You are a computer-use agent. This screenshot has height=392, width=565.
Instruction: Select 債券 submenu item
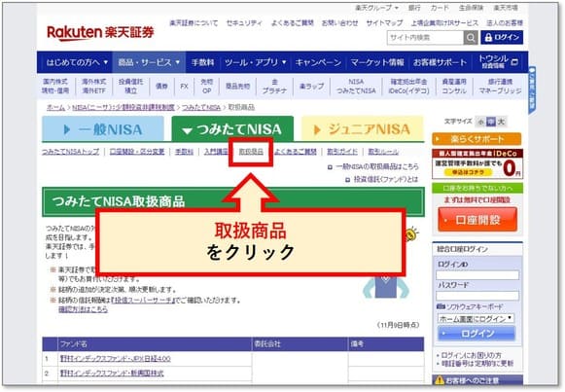[x=161, y=87]
